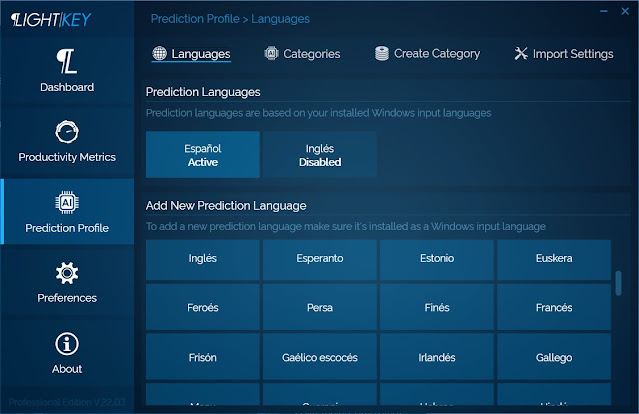639x414 pixels.
Task: Add Inglés as new prediction language
Action: pyautogui.click(x=203, y=260)
